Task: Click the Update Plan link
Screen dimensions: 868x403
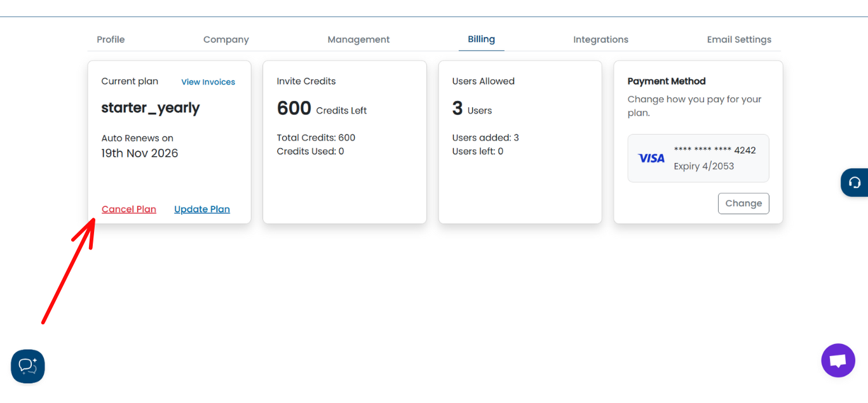Action: (x=202, y=209)
